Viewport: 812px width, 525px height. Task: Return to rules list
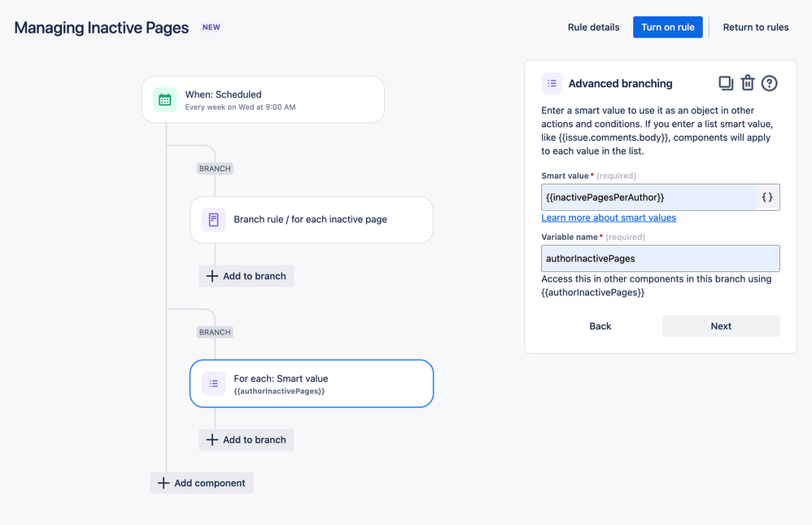point(756,27)
